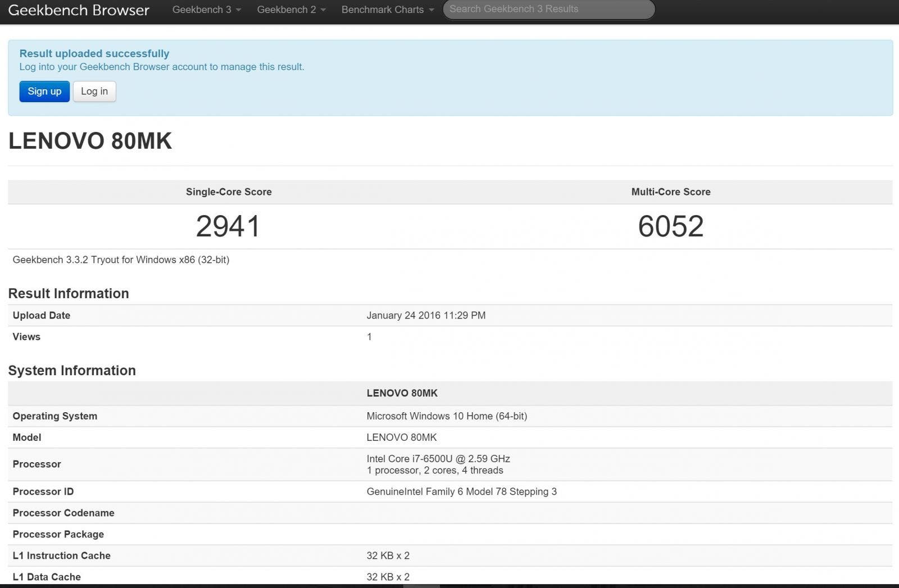Viewport: 899px width, 588px height.
Task: Select the single-core score value 2941
Action: point(228,226)
